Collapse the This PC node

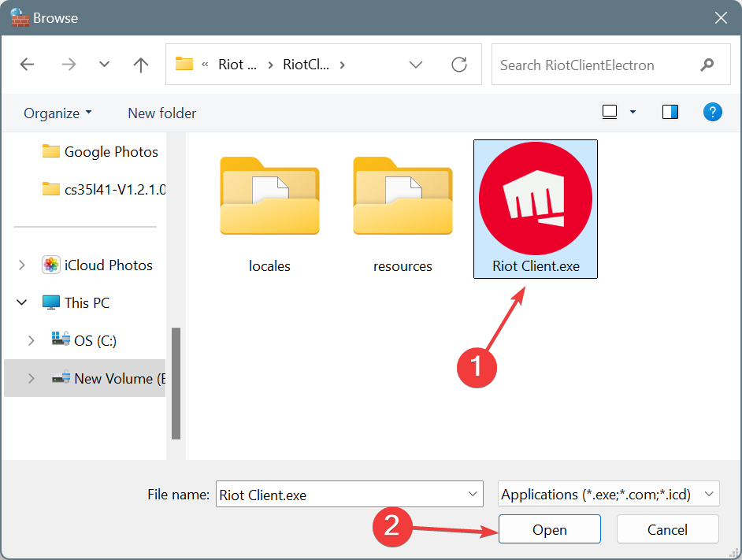tap(22, 302)
